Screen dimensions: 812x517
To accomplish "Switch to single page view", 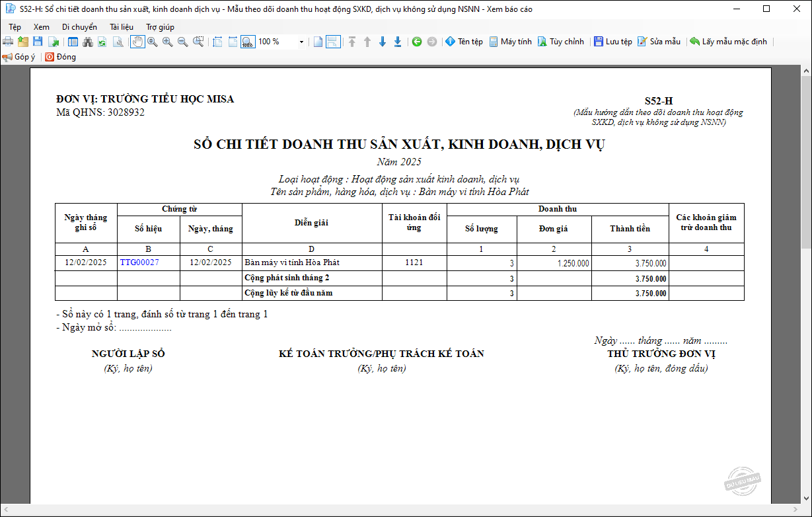I will [x=318, y=42].
